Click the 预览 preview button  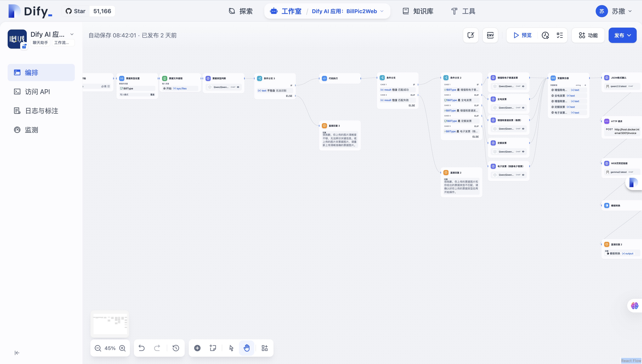[x=522, y=35]
